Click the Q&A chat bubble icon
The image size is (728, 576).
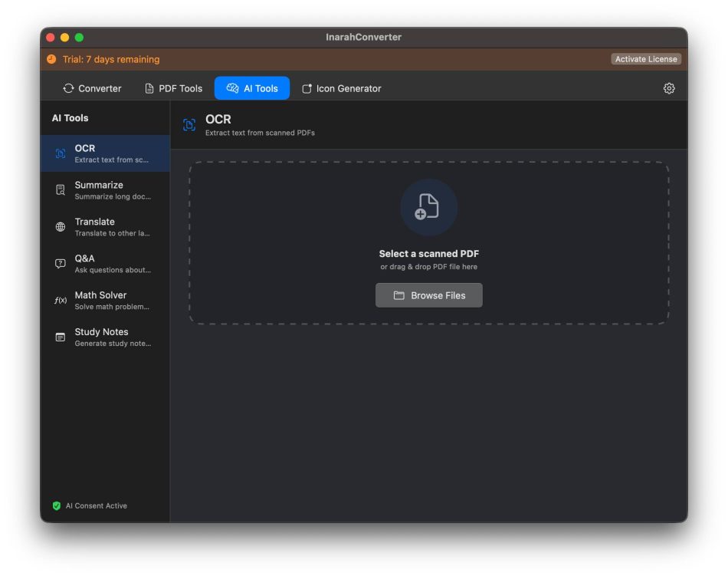click(61, 264)
